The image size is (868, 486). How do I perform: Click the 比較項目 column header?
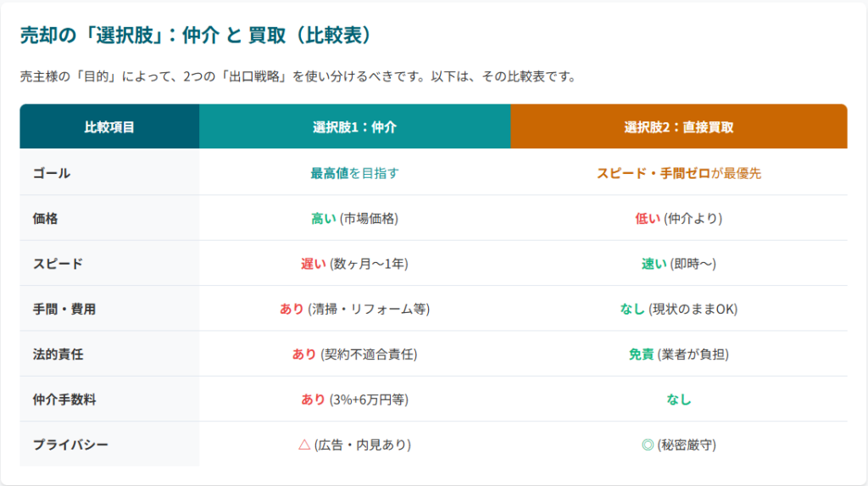(x=109, y=127)
